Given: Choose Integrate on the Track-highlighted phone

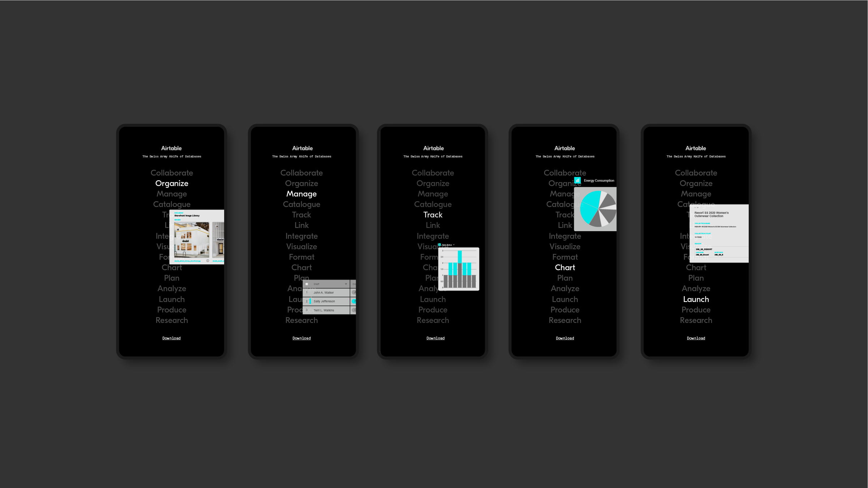Looking at the screenshot, I should 433,236.
